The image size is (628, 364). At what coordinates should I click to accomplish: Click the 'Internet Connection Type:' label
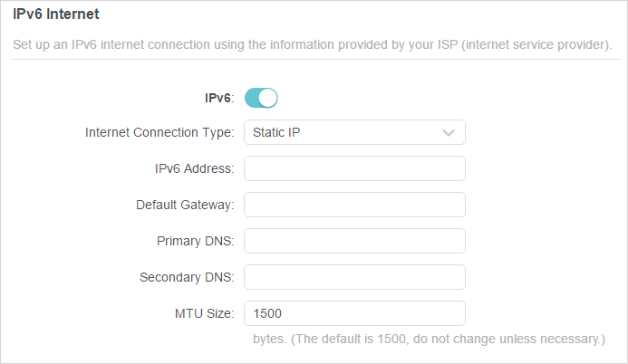(159, 132)
